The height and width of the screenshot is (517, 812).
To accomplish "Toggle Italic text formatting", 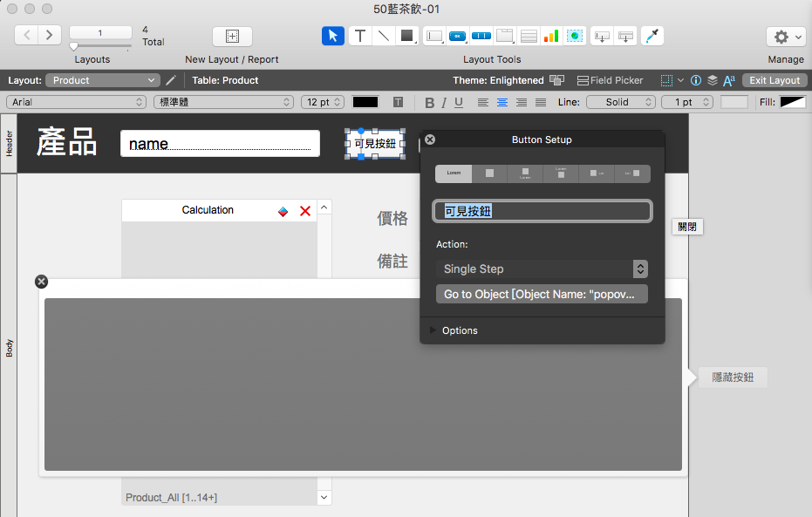I will coord(444,103).
